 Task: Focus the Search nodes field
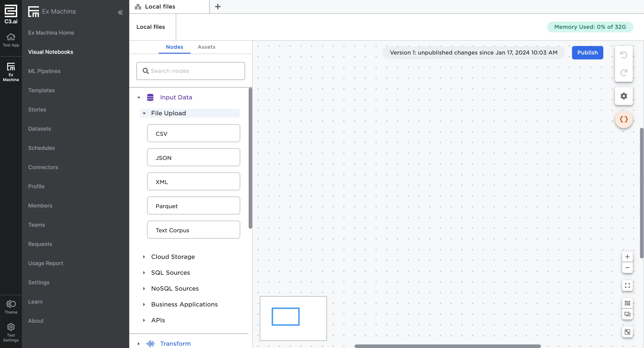tap(191, 71)
